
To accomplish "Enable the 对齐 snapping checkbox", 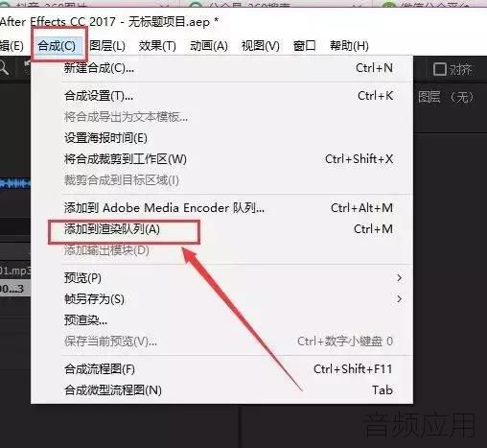I will 440,69.
